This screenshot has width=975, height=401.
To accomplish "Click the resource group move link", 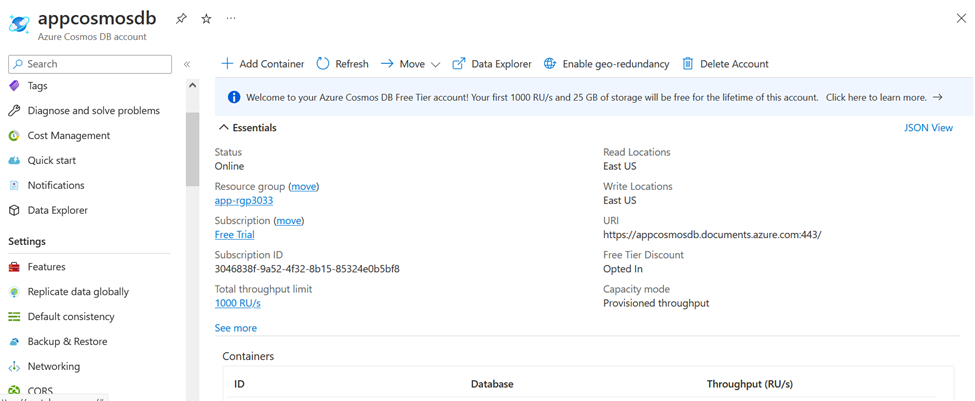I will [303, 187].
